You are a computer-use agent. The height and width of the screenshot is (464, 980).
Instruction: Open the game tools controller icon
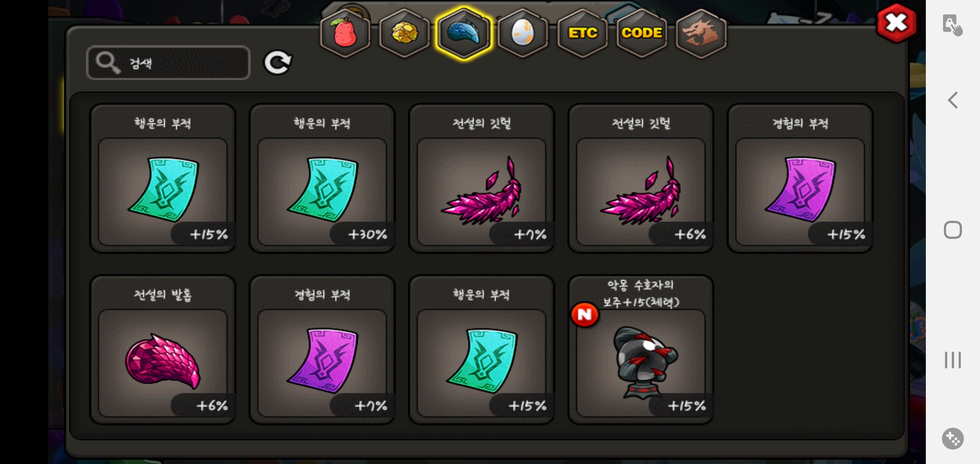pyautogui.click(x=953, y=439)
